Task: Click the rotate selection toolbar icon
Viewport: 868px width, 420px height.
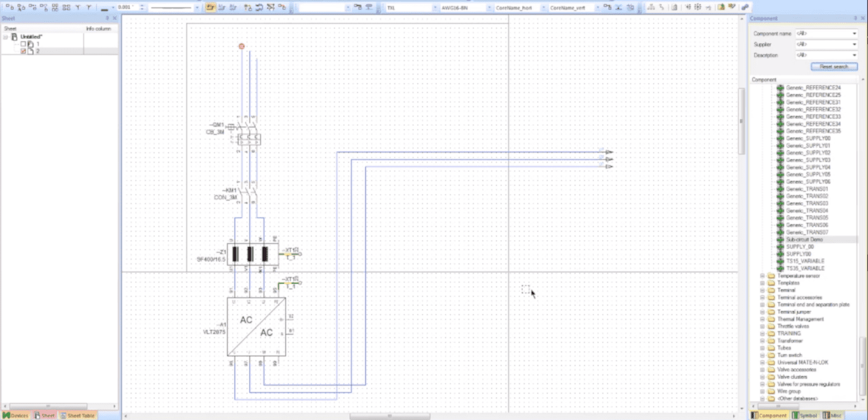Action: click(260, 7)
